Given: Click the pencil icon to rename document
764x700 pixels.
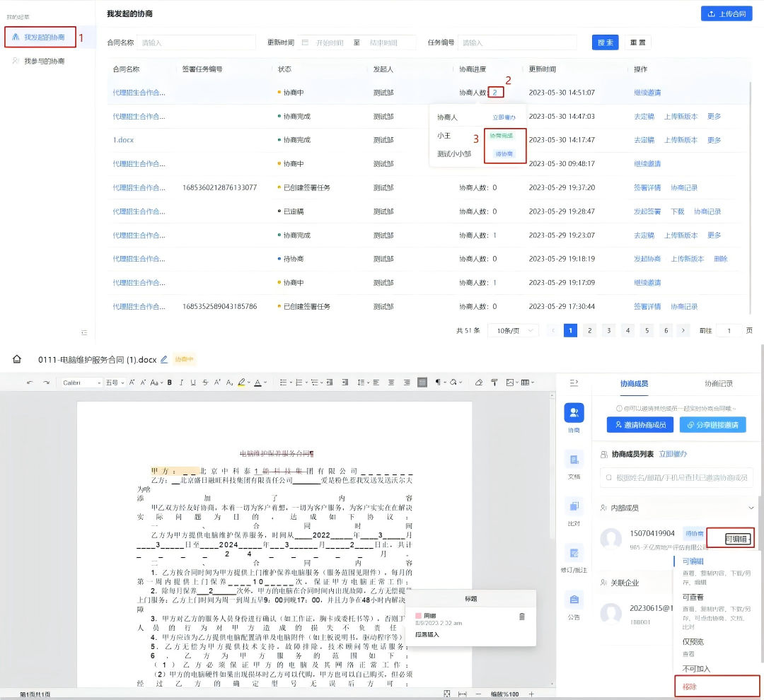Looking at the screenshot, I should coord(164,359).
